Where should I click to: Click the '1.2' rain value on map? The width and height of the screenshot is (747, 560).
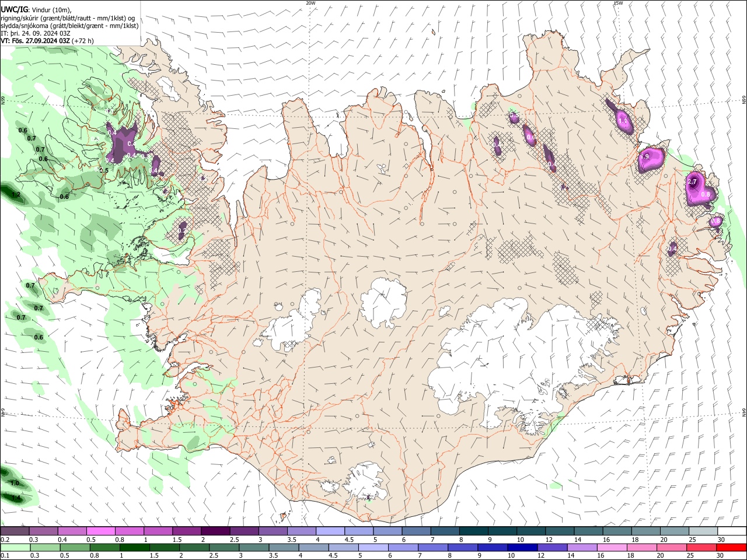[16, 194]
